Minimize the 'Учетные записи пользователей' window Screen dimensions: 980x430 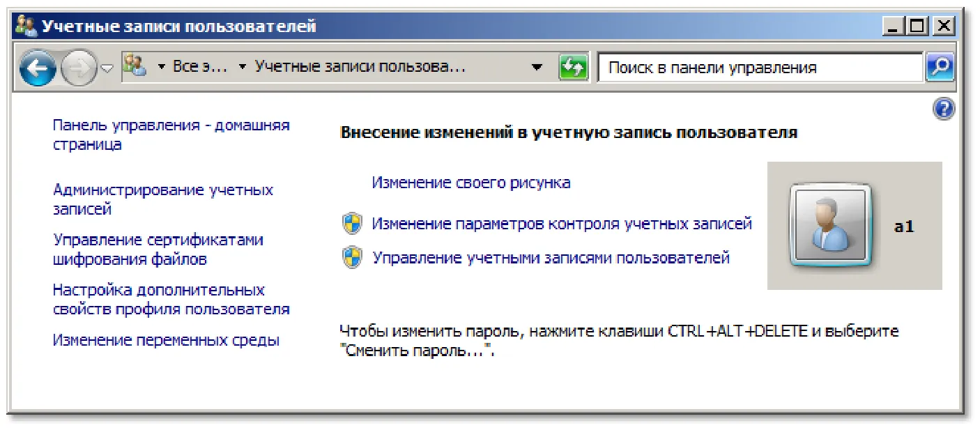coord(893,26)
